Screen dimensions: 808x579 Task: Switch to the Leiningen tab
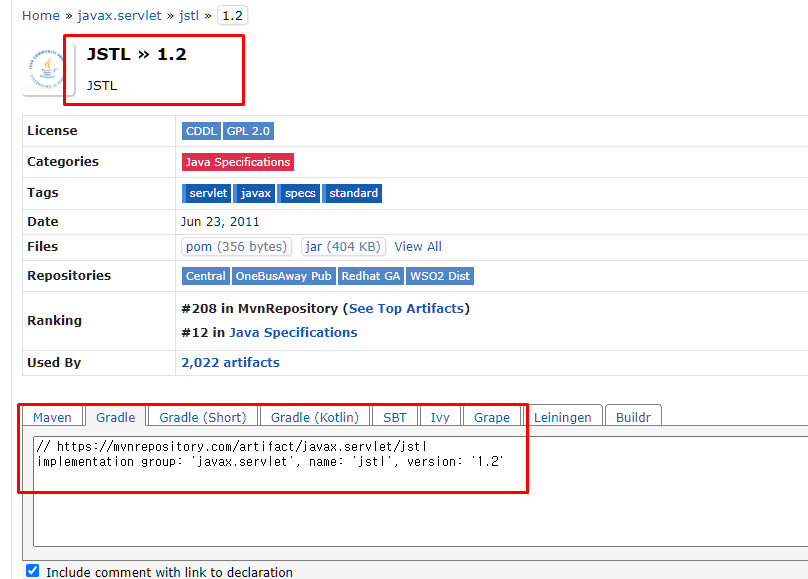[x=562, y=417]
